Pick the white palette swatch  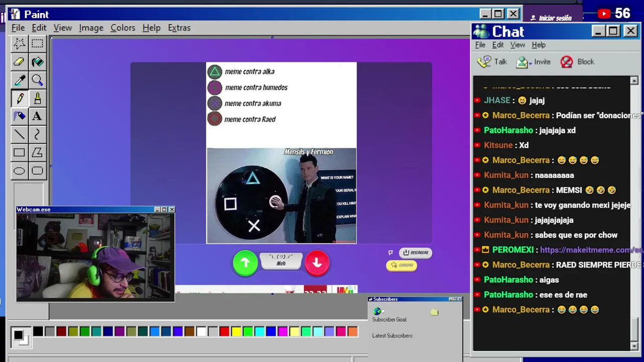click(201, 331)
